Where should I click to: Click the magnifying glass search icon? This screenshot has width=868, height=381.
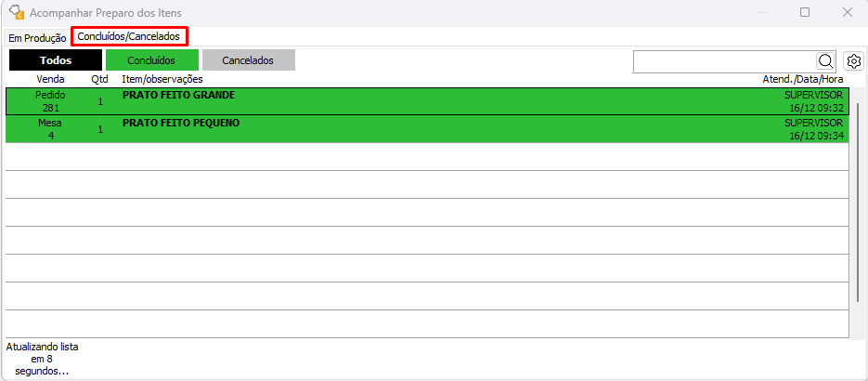click(825, 61)
